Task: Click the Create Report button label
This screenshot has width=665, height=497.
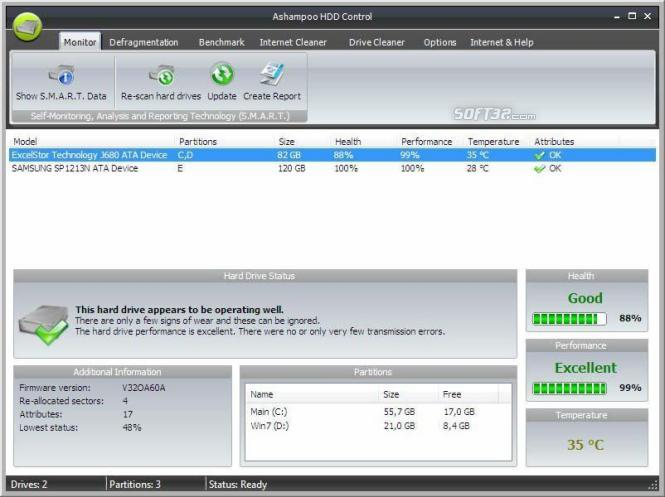Action: coord(272,96)
